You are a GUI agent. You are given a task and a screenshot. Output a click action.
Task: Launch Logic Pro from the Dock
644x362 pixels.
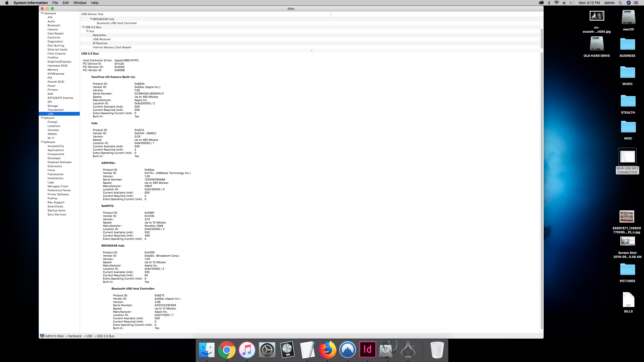(287, 349)
